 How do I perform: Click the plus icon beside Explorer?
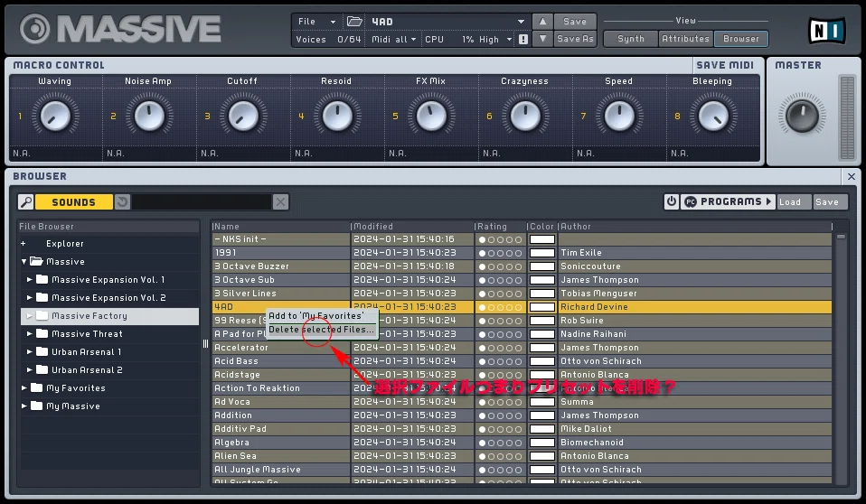point(24,244)
